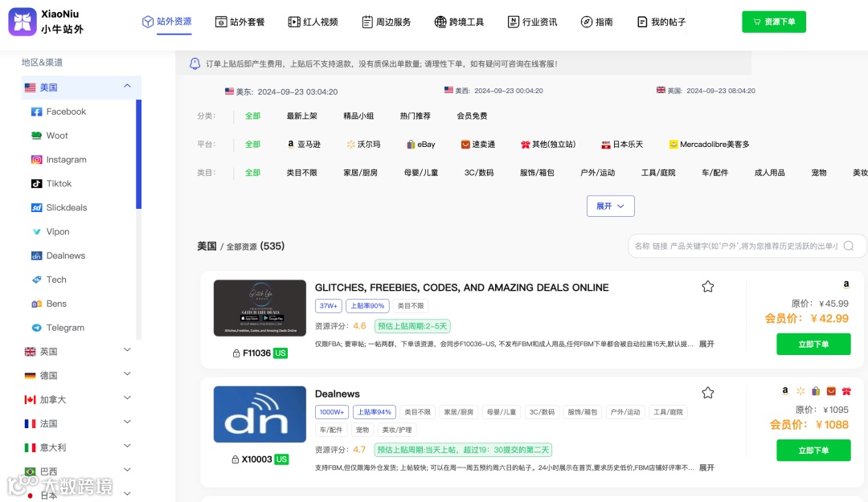868x502 pixels.
Task: Select Slickdeals channel in sidebar
Action: (59, 207)
